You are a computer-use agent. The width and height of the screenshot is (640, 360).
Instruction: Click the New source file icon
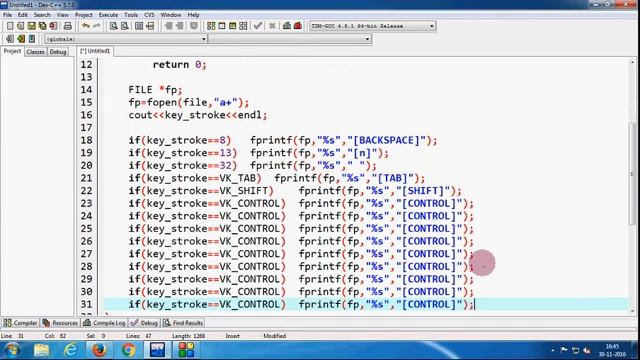[x=10, y=26]
